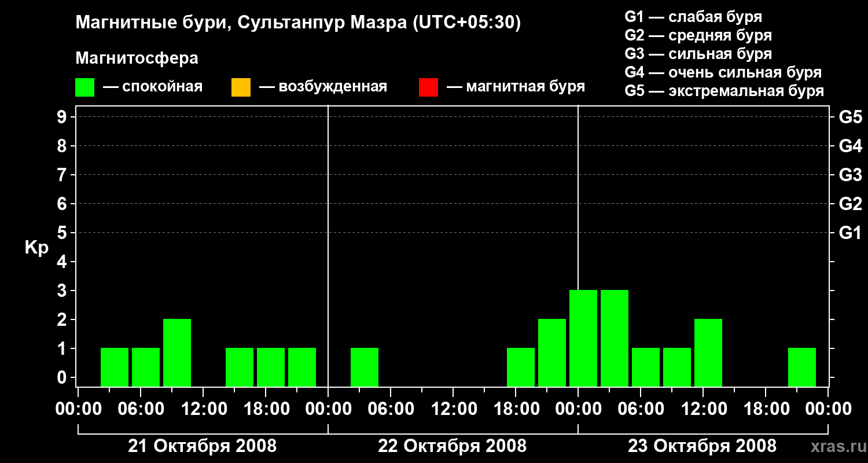The image size is (868, 463).
Task: Select the '22 Октября 2008' date label
Action: [x=452, y=446]
